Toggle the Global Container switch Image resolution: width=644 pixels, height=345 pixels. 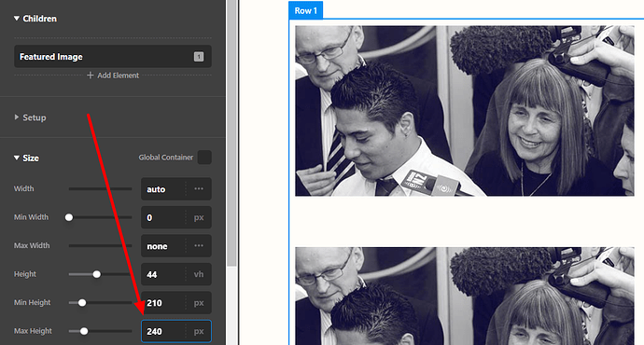(204, 158)
